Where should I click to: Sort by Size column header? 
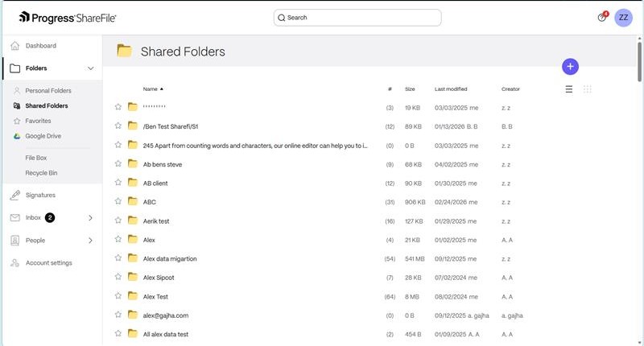tap(410, 89)
